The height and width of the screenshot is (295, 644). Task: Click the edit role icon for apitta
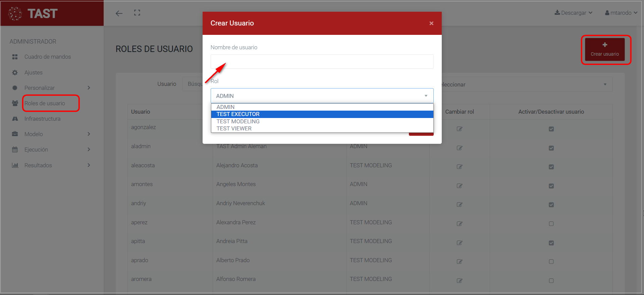pyautogui.click(x=460, y=243)
